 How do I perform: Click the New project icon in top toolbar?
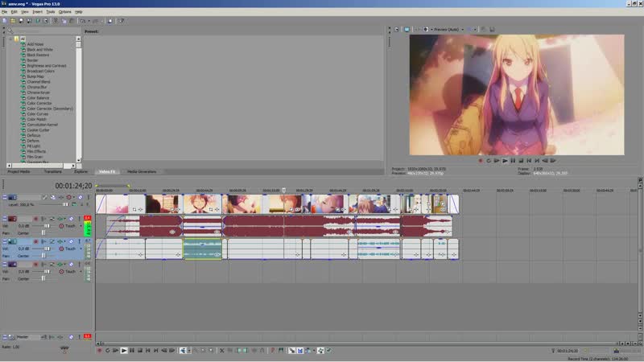tap(5, 21)
